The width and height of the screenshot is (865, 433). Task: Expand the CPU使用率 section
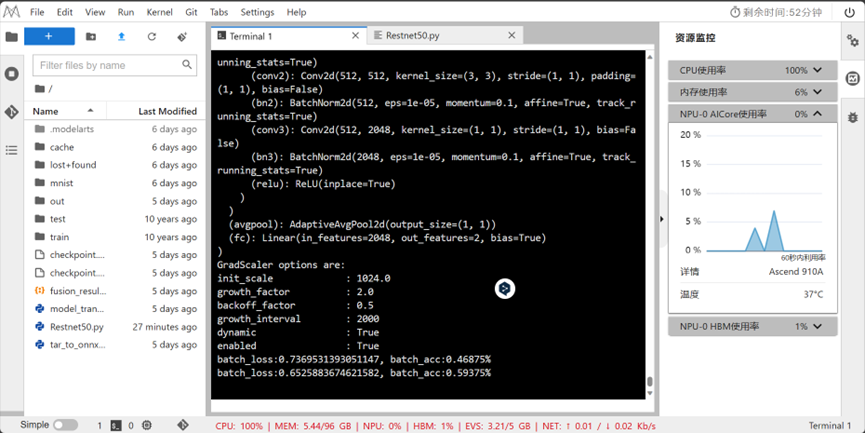(752, 70)
